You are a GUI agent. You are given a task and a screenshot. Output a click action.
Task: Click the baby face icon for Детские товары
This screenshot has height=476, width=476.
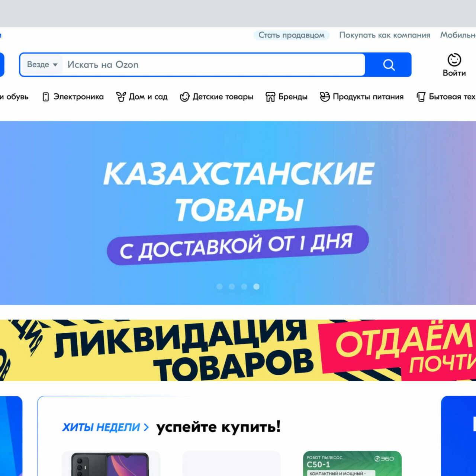click(x=184, y=97)
